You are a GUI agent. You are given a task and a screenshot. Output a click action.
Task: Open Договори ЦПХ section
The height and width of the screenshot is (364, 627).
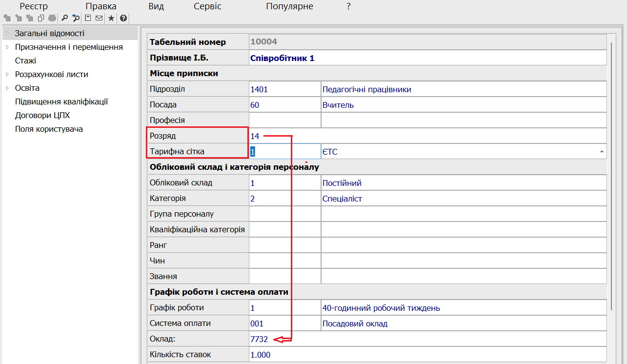[x=42, y=116]
